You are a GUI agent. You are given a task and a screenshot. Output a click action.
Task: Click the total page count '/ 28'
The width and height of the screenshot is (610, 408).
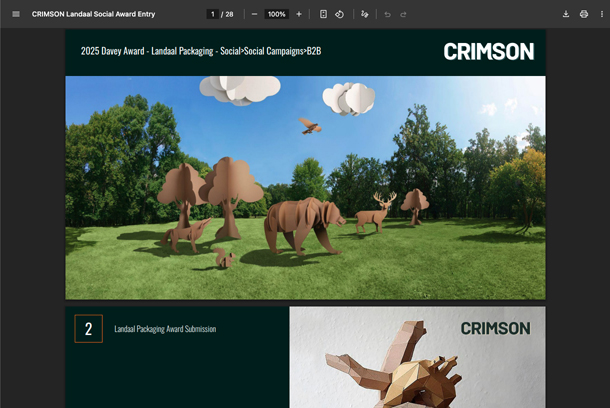pos(227,14)
